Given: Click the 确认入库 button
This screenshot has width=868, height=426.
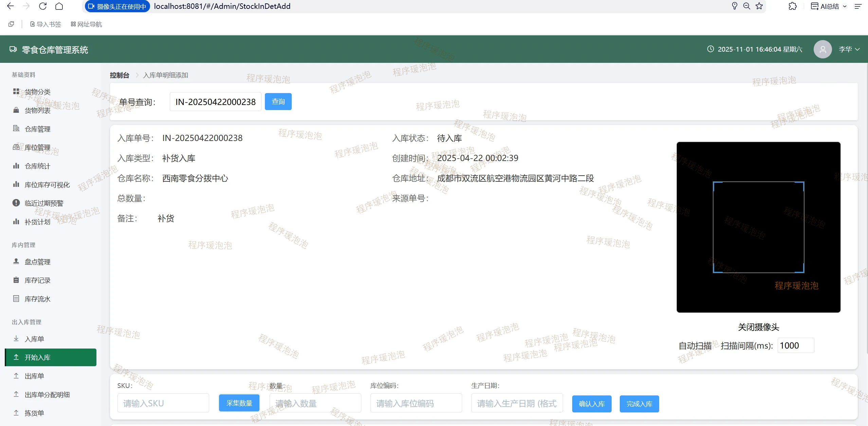Looking at the screenshot, I should coord(592,404).
